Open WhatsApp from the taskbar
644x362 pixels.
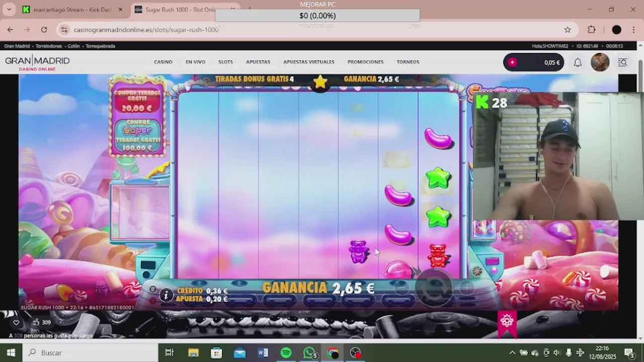309,352
